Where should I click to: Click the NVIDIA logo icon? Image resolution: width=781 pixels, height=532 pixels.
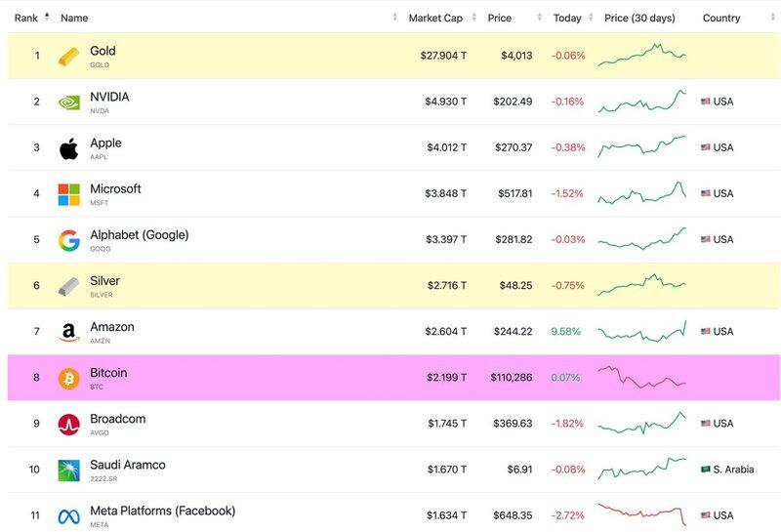point(68,102)
